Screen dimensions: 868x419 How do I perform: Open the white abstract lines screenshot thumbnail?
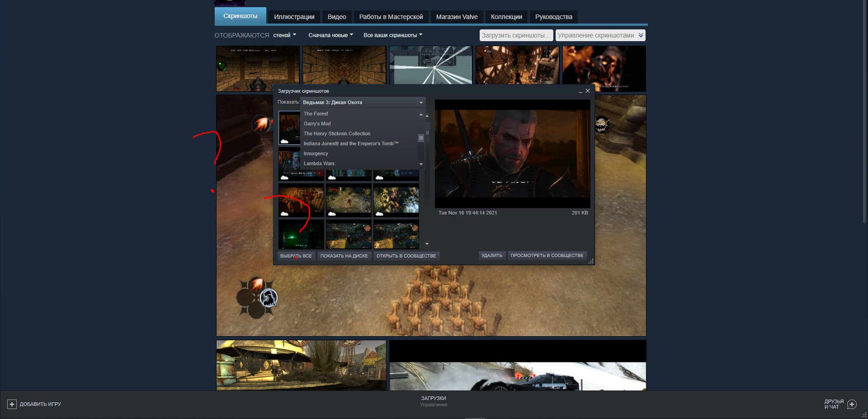point(431,65)
